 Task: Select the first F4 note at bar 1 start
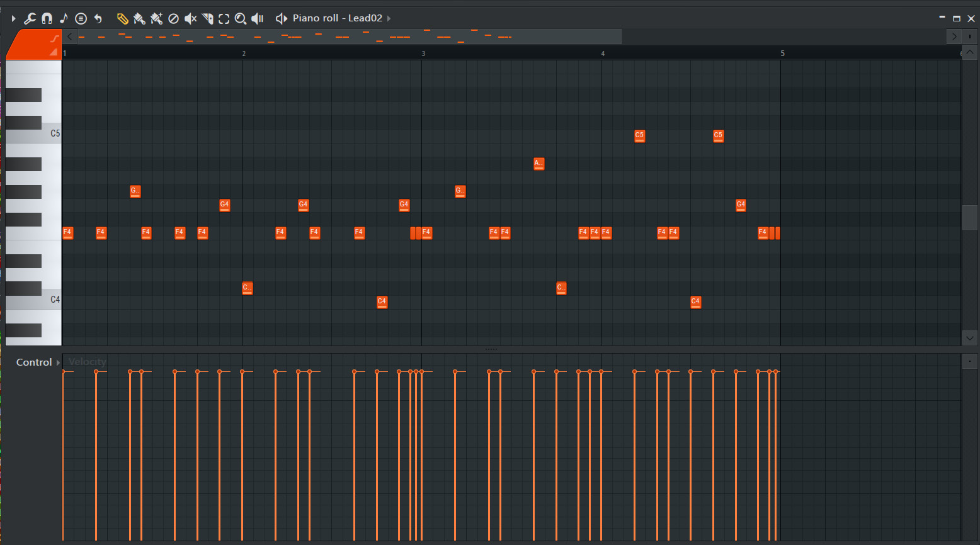[x=68, y=233]
